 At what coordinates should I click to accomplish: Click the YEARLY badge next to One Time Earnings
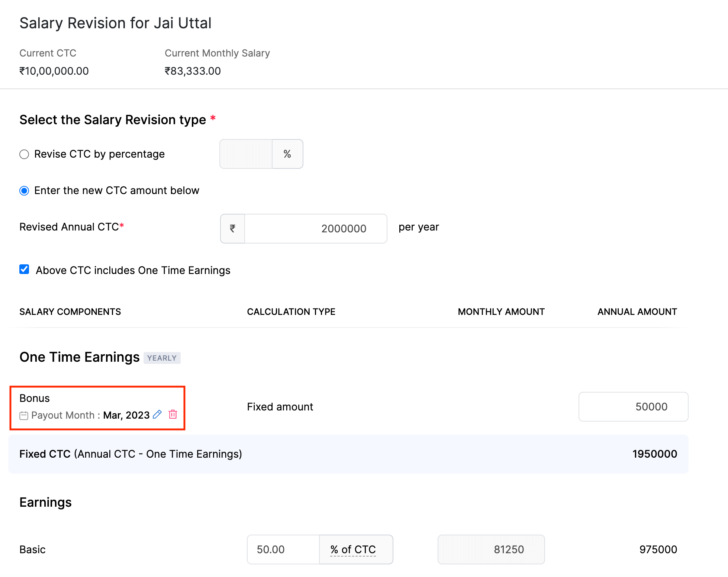[162, 358]
